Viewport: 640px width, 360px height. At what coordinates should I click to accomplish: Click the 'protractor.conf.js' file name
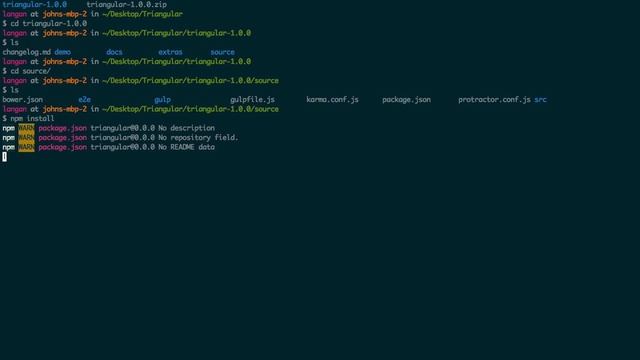click(x=494, y=100)
